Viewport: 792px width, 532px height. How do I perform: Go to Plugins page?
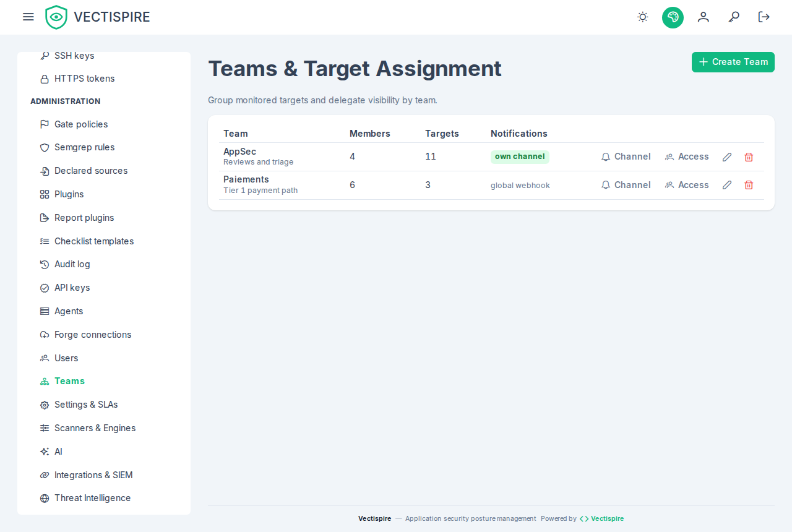point(104,194)
